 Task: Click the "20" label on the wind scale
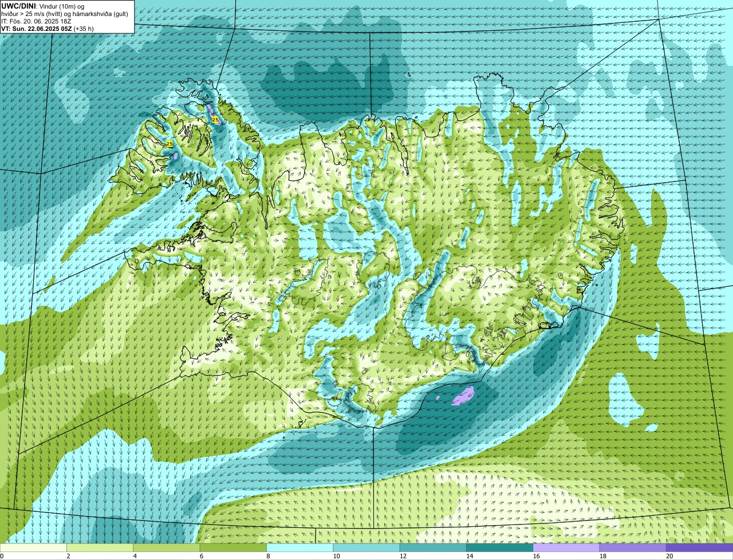[669, 556]
